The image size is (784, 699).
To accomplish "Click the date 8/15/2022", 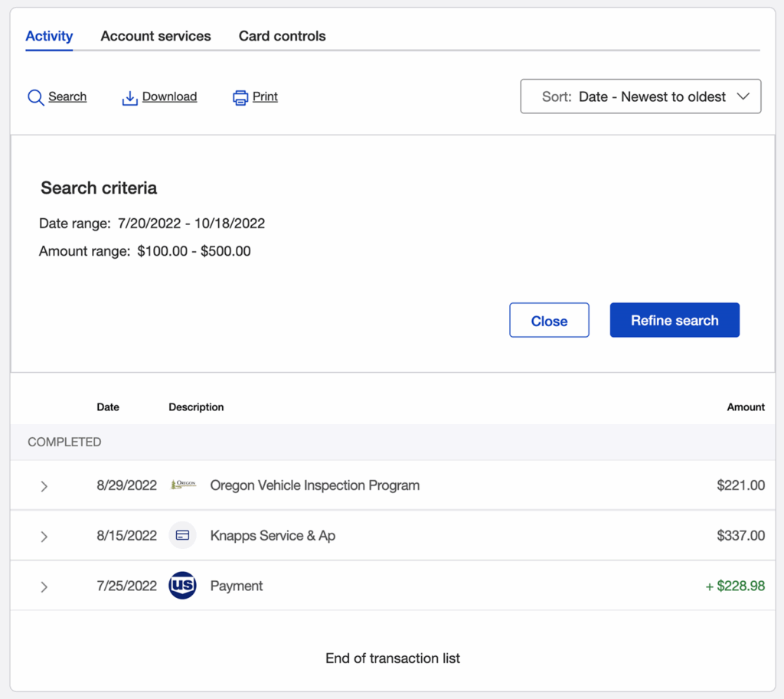I will 126,535.
